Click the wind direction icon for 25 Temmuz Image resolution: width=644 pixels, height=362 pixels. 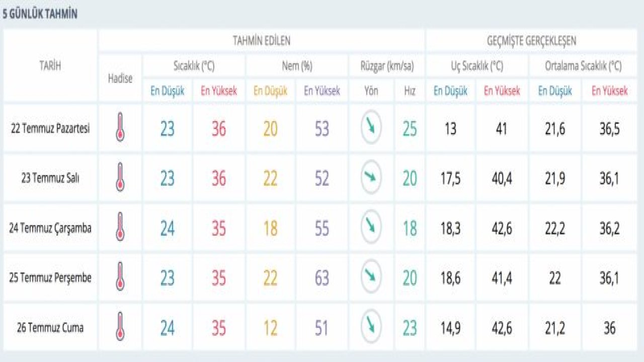pyautogui.click(x=371, y=277)
